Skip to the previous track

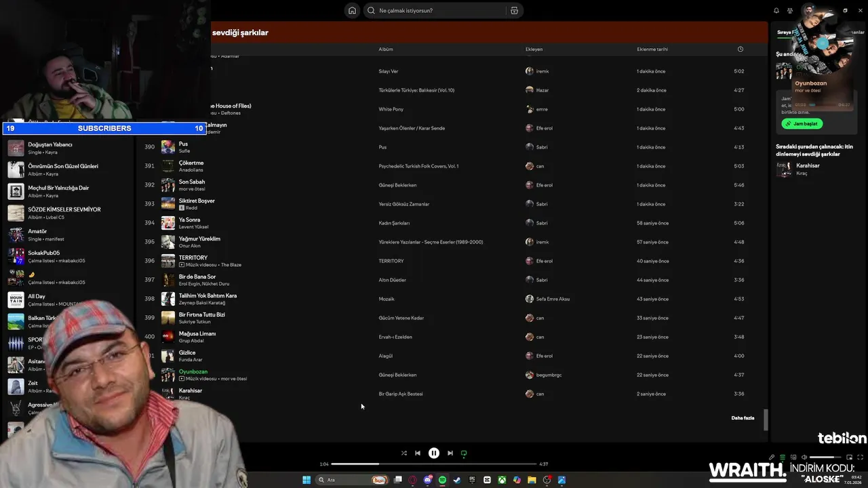click(x=418, y=453)
